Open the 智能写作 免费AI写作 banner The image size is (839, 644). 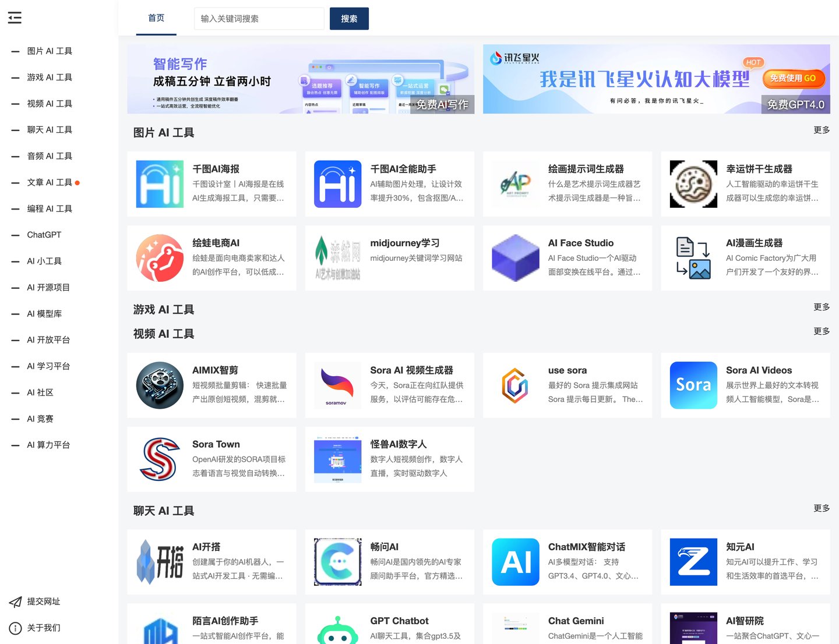coord(301,79)
